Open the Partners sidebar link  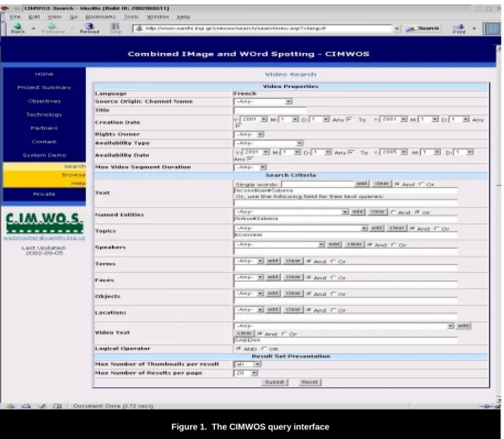pyautogui.click(x=44, y=128)
